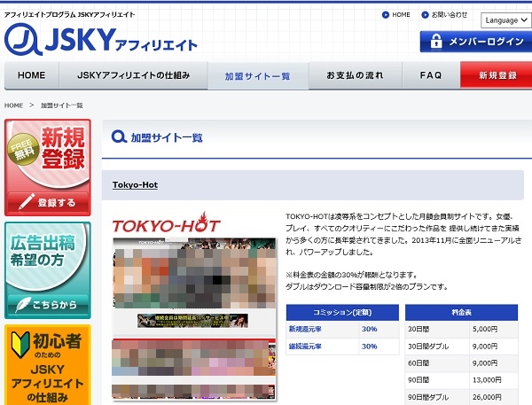Image resolution: width=532 pixels, height=405 pixels.
Task: Open the Language dropdown
Action: [506, 20]
